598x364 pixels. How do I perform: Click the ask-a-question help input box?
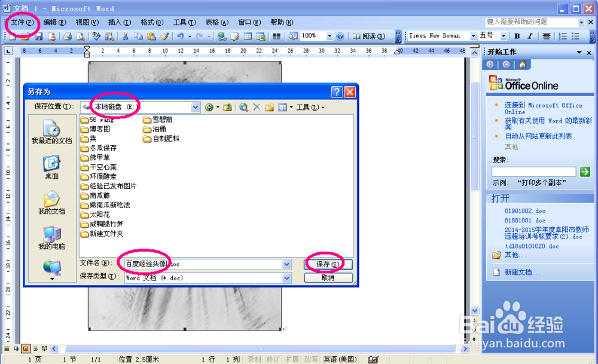coord(531,22)
